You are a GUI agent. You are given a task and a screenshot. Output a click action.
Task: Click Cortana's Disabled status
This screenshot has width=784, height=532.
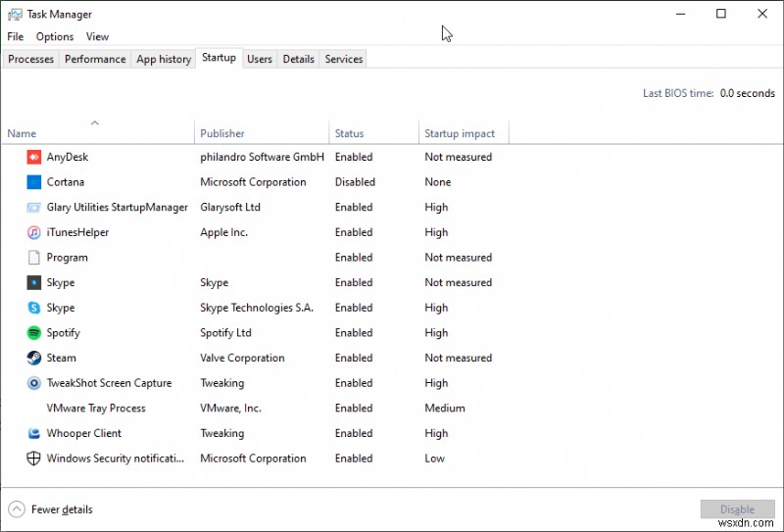pyautogui.click(x=355, y=182)
